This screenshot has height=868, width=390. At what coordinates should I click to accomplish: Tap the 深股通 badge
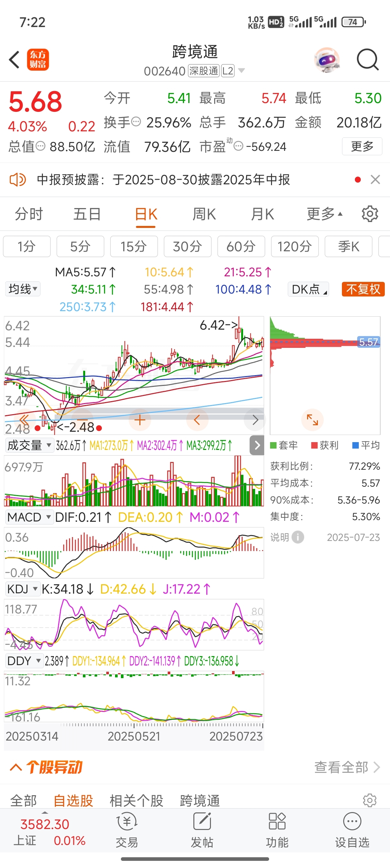pos(203,71)
